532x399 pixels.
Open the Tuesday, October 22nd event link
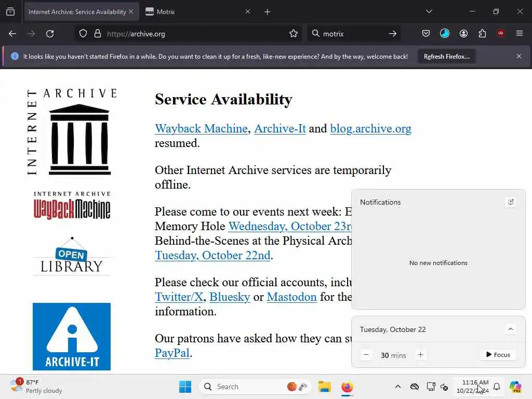pyautogui.click(x=212, y=255)
